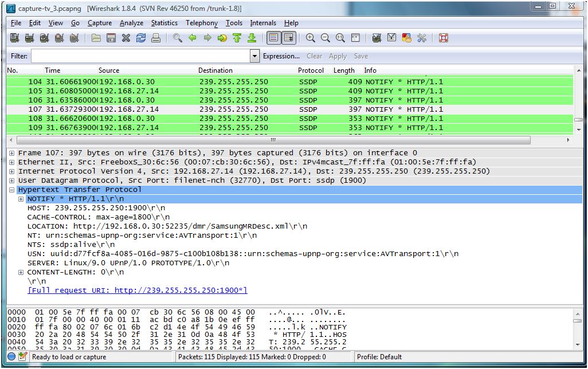Go back in packet history arrow
This screenshot has height=369, width=588.
(193, 38)
